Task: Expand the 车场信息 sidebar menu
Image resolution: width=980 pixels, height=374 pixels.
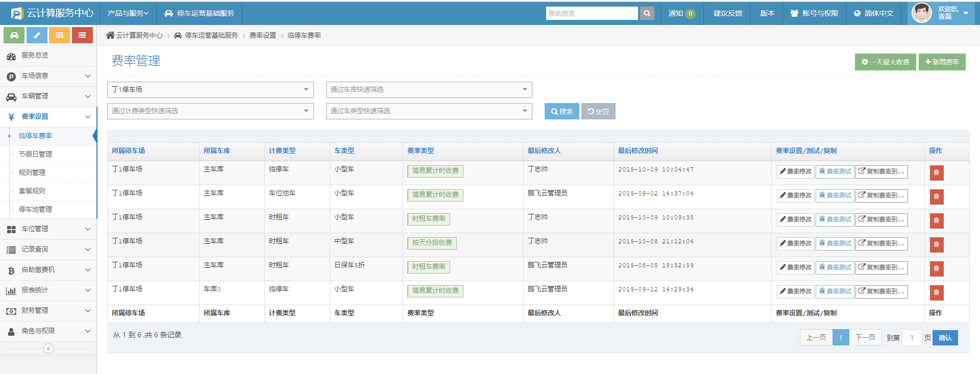Action: point(48,76)
